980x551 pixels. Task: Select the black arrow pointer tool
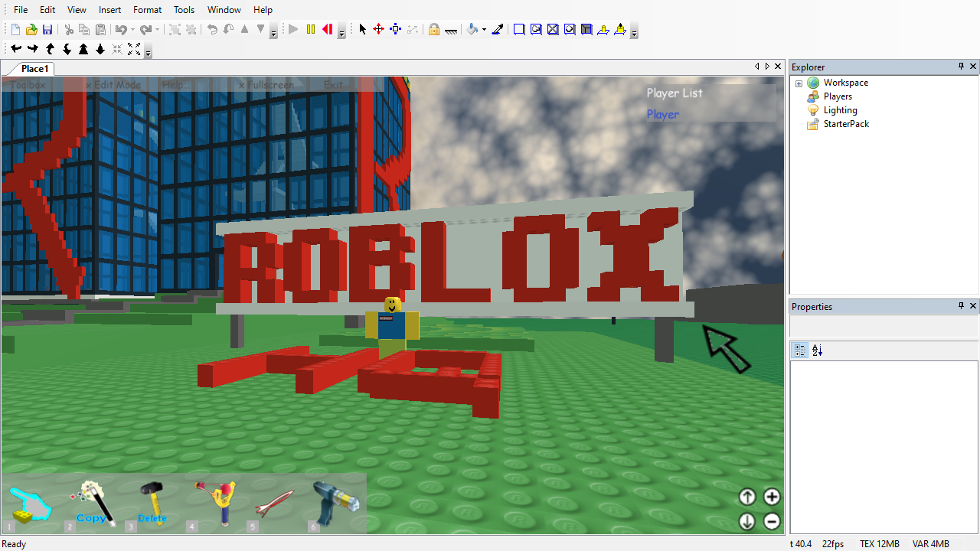click(x=363, y=30)
